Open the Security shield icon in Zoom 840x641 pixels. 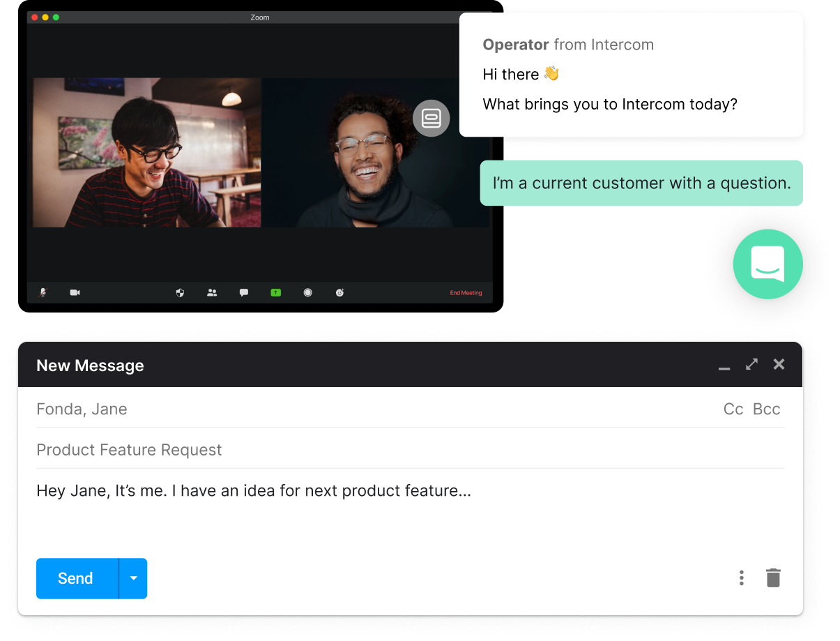[180, 293]
